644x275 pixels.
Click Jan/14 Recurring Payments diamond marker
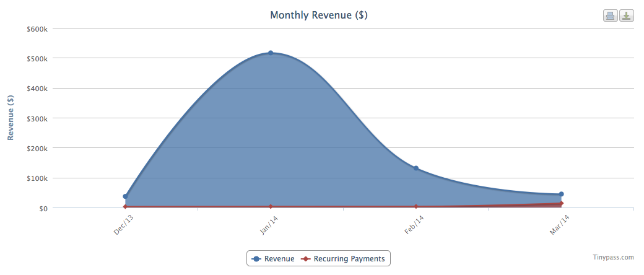click(x=271, y=206)
